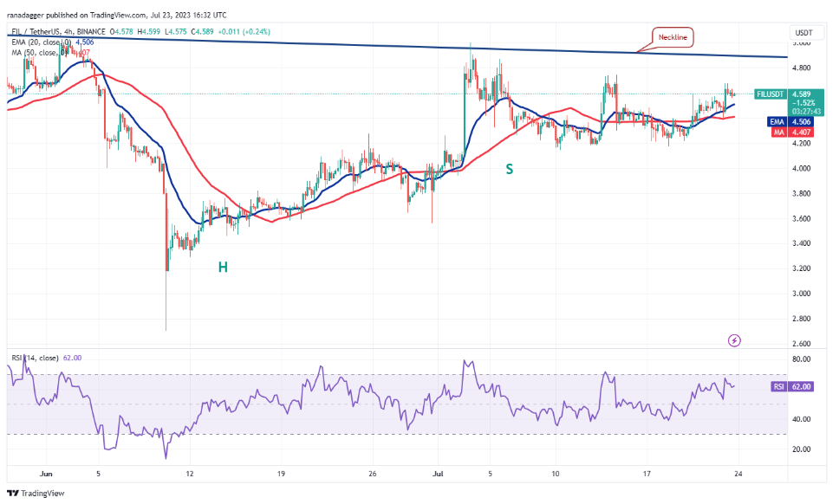Click the green S pattern marker
839x504 pixels.
[510, 170]
